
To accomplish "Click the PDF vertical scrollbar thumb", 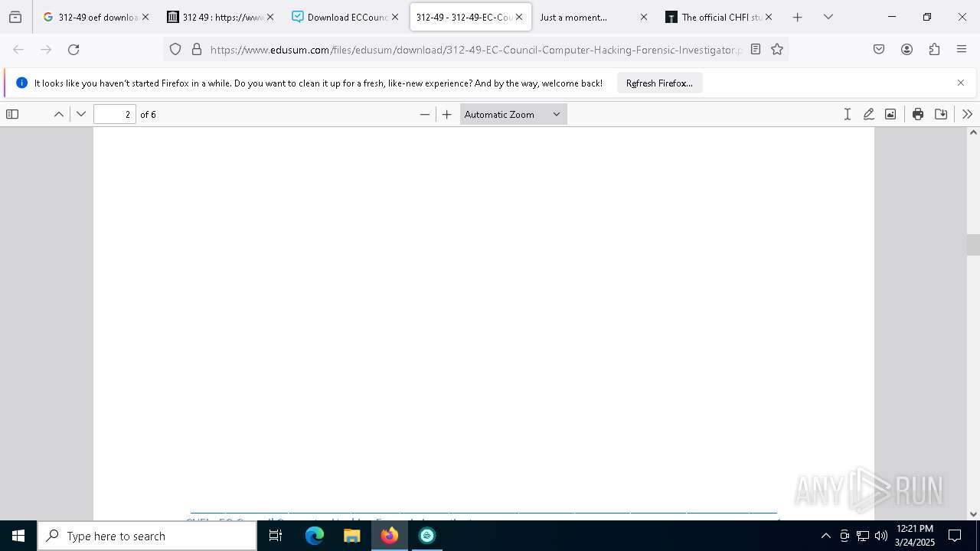I will 973,245.
